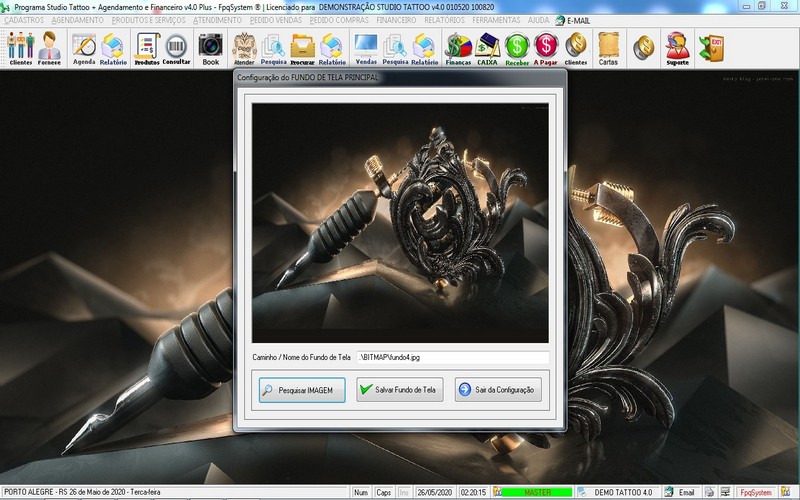Click the network computer icon in status bar

click(x=724, y=492)
